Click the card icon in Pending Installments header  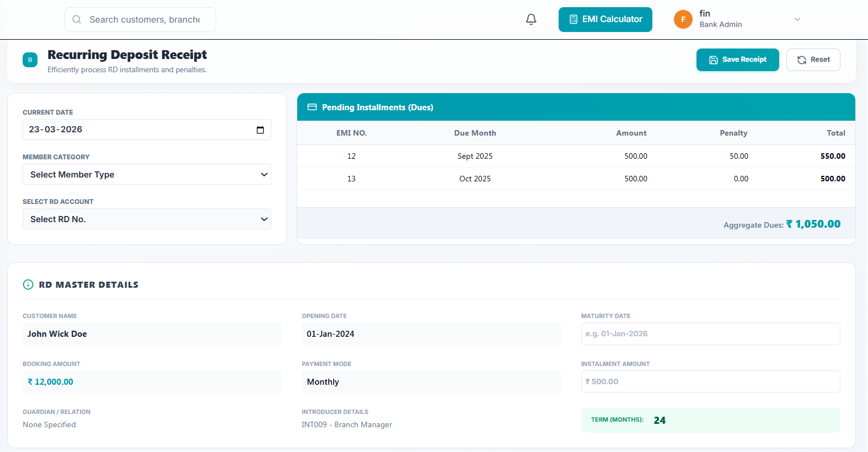(312, 107)
